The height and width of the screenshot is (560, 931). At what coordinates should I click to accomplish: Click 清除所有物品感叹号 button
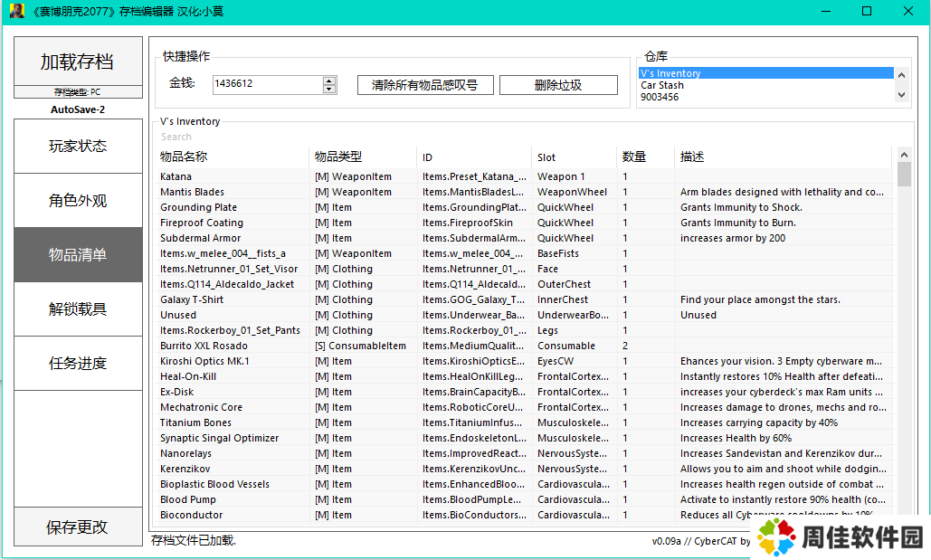coord(425,85)
